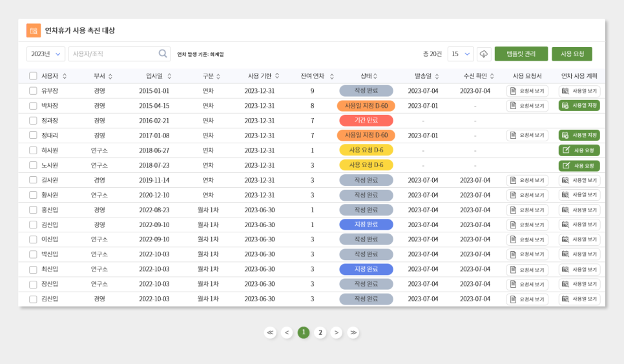
Task: Sort by 사용 기한 column arrows
Action: coord(277,76)
